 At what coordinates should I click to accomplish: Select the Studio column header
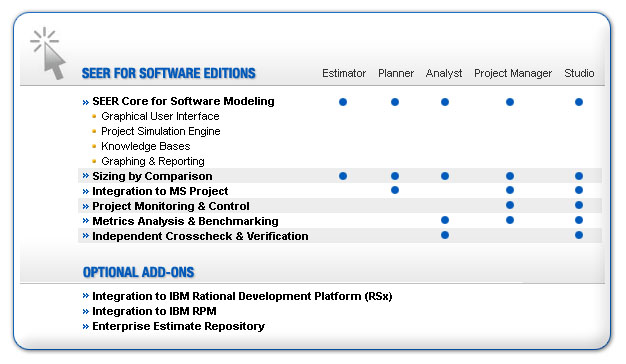tap(579, 73)
